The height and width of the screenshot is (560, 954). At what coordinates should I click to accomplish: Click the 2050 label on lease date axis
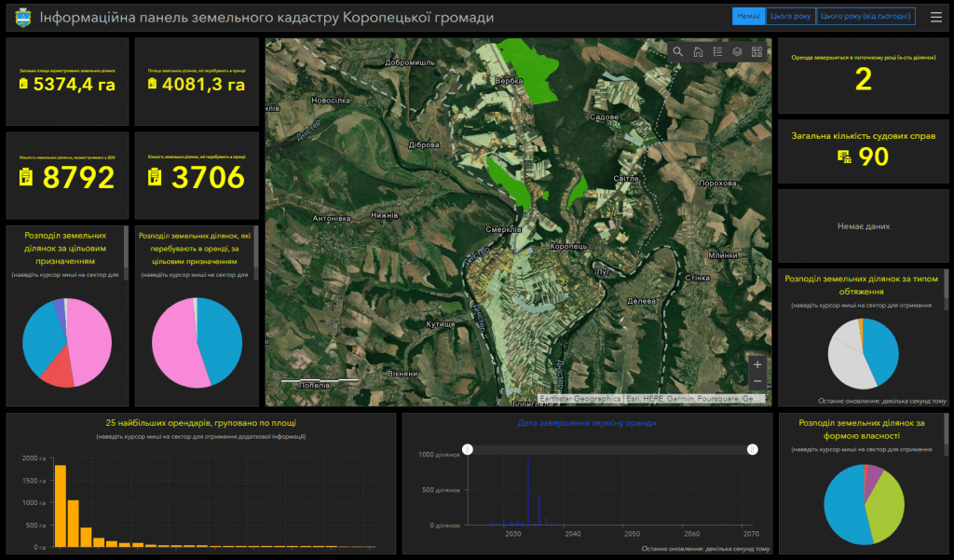tap(633, 534)
